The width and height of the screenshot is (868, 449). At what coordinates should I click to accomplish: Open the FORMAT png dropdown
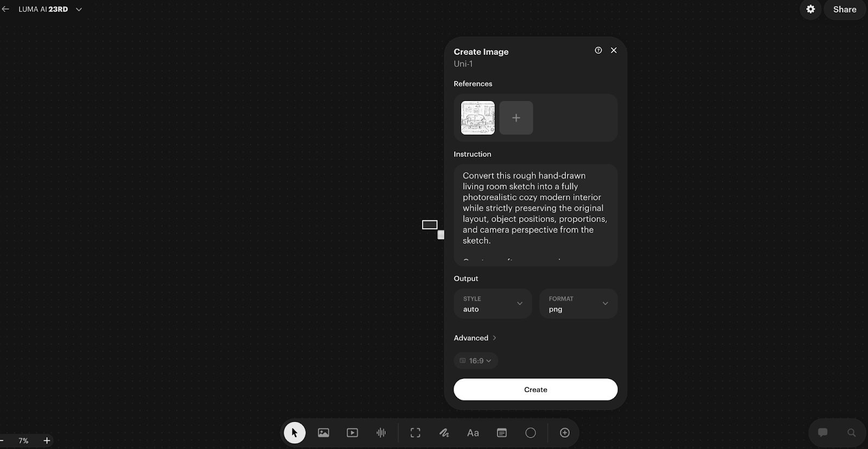[x=578, y=304]
